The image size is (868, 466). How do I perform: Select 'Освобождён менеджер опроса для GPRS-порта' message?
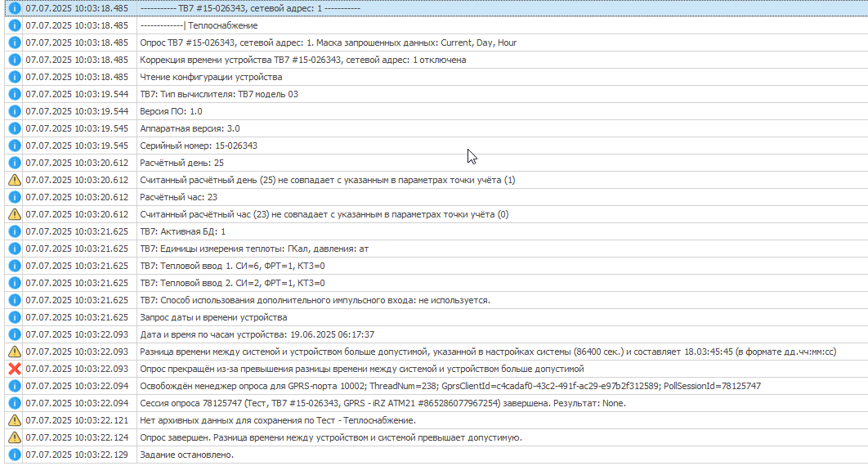click(450, 386)
